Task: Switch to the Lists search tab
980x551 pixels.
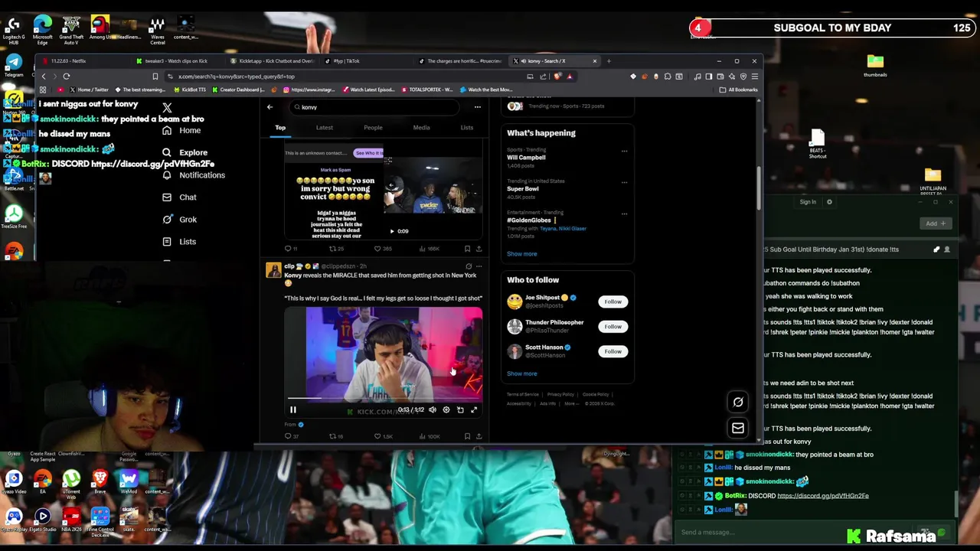Action: tap(466, 128)
